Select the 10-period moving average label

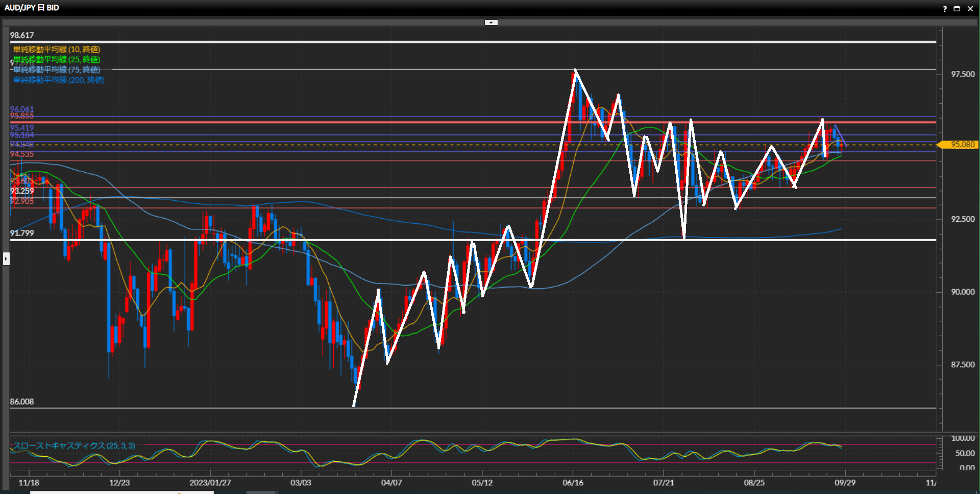[x=57, y=50]
